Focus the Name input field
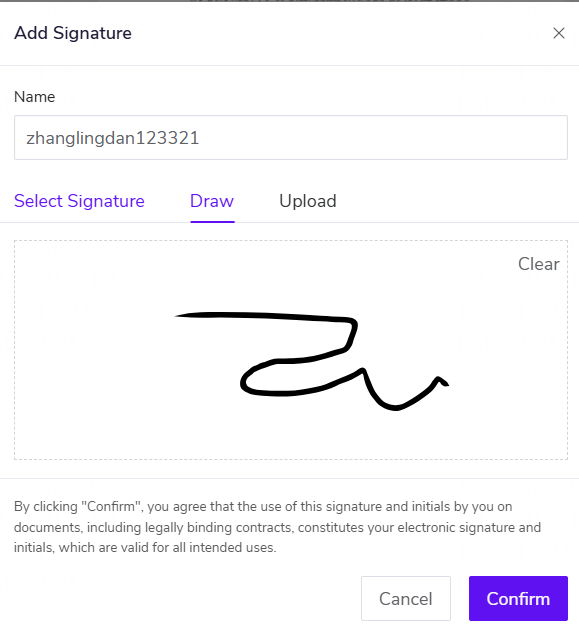The height and width of the screenshot is (633, 579). click(x=291, y=138)
